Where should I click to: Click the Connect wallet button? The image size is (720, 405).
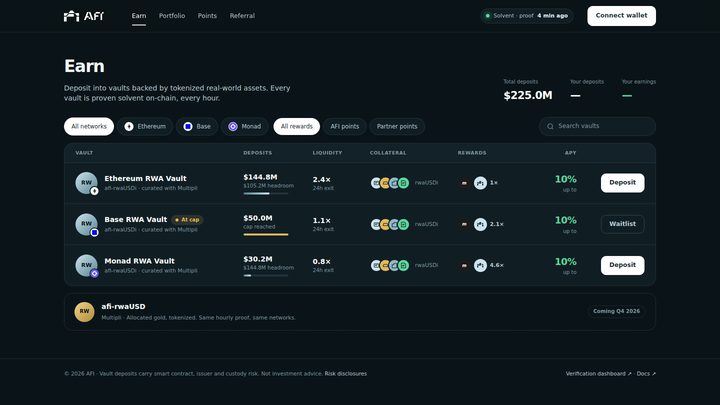[621, 16]
